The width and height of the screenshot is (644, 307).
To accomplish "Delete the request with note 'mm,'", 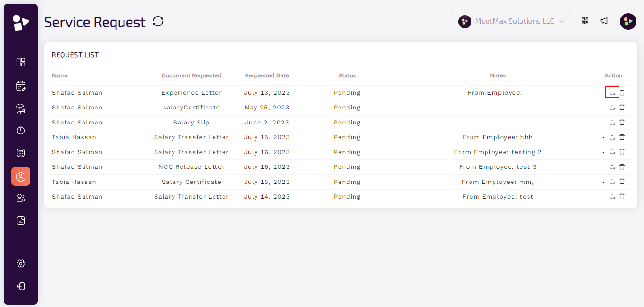I will [622, 182].
